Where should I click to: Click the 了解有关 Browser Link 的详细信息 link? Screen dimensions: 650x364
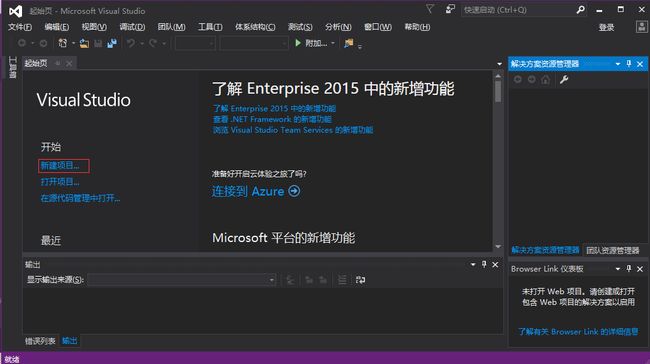click(578, 332)
